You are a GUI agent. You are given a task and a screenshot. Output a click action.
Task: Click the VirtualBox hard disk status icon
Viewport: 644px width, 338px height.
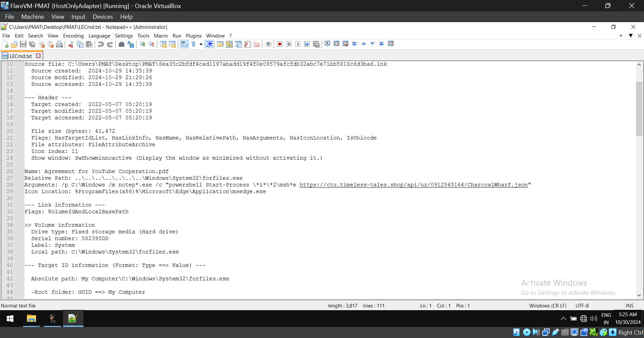pyautogui.click(x=517, y=332)
